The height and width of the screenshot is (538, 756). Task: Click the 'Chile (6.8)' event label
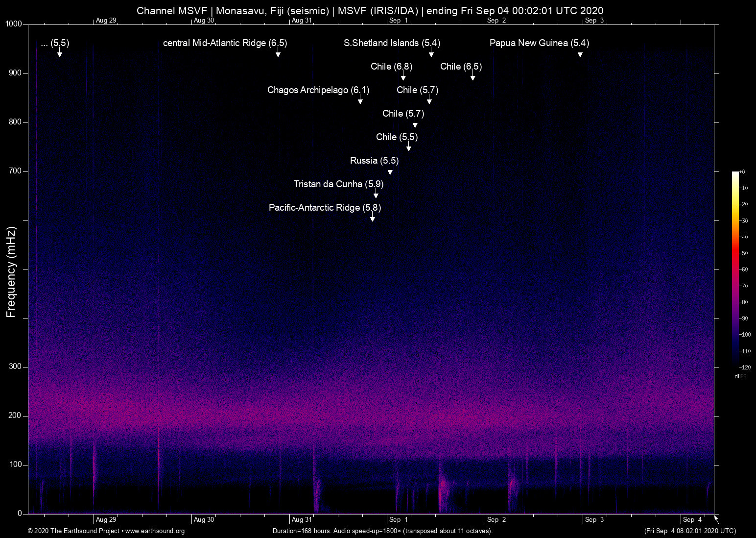pyautogui.click(x=392, y=67)
